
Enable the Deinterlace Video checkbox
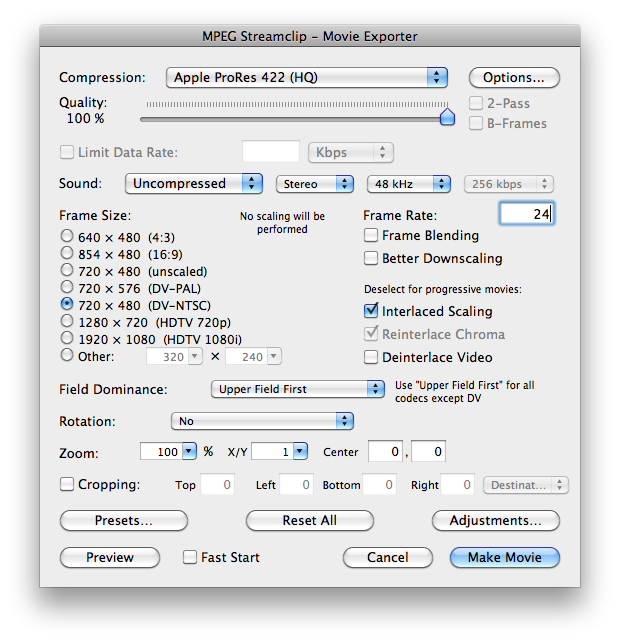371,357
